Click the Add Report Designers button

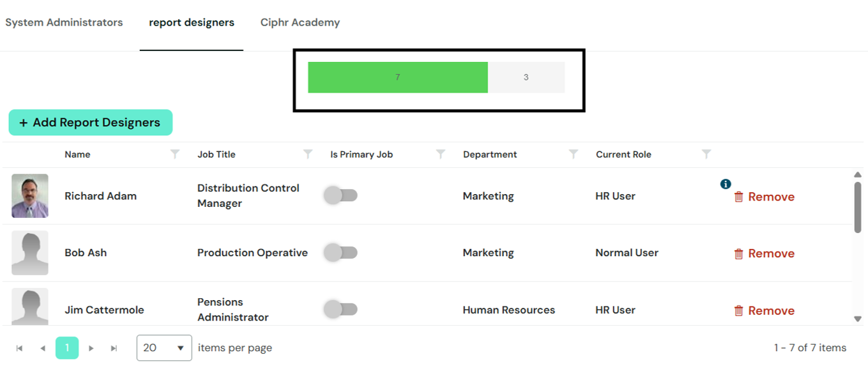click(91, 123)
